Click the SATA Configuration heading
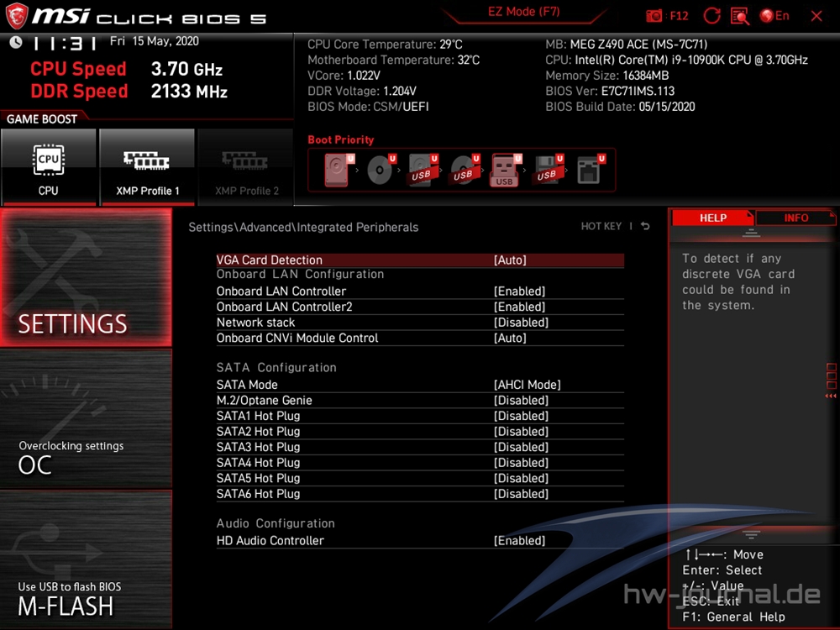Image resolution: width=840 pixels, height=630 pixels. coord(276,368)
